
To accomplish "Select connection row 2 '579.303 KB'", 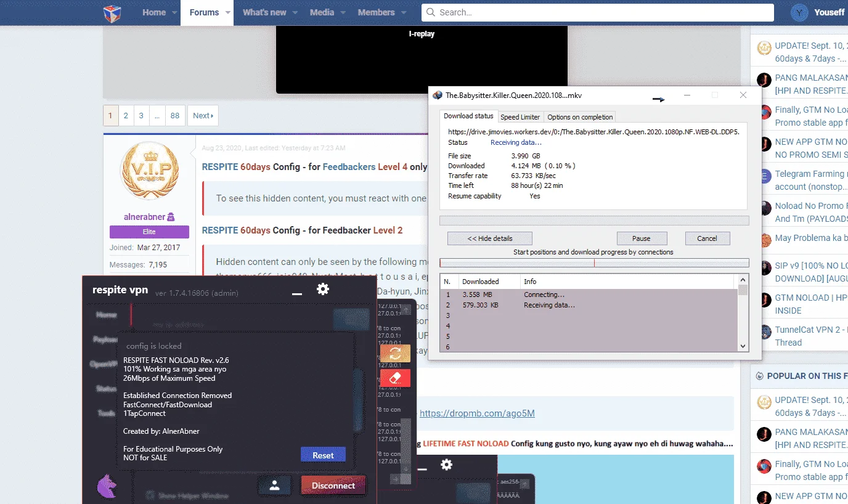I will (589, 305).
